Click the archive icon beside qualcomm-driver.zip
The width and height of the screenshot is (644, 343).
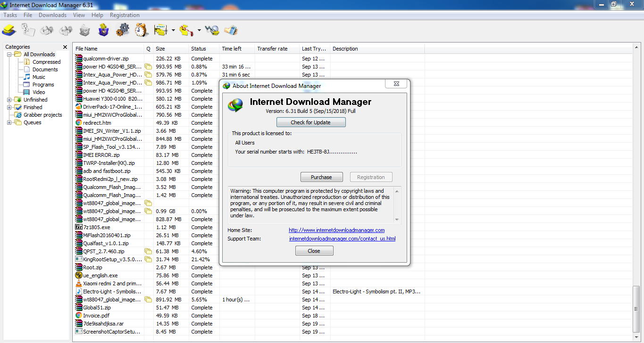[79, 59]
